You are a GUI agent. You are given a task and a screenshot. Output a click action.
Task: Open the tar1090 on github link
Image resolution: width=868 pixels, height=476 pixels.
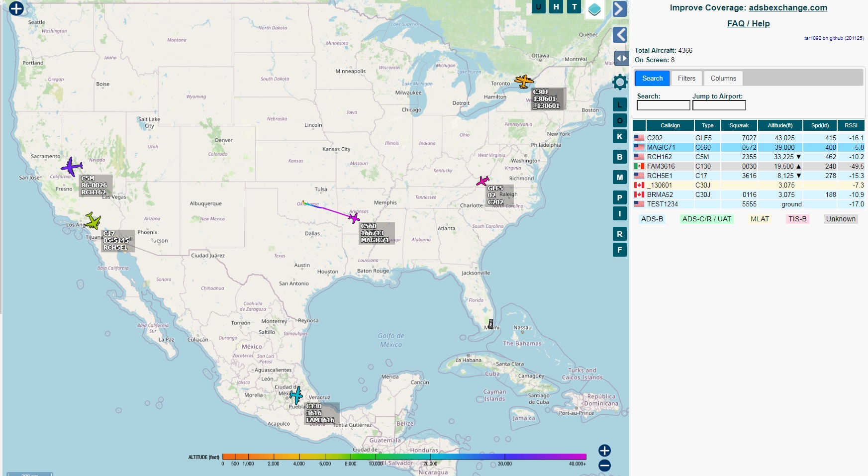pos(834,38)
